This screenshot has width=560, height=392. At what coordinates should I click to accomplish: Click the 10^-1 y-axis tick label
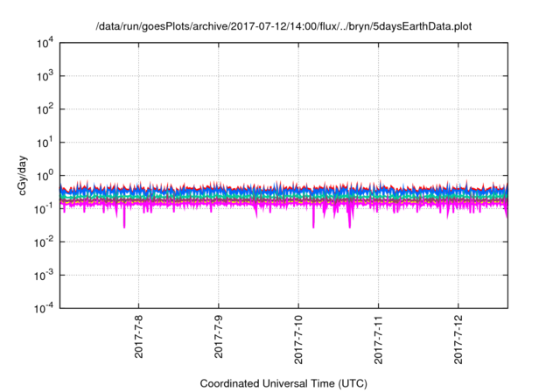click(44, 209)
